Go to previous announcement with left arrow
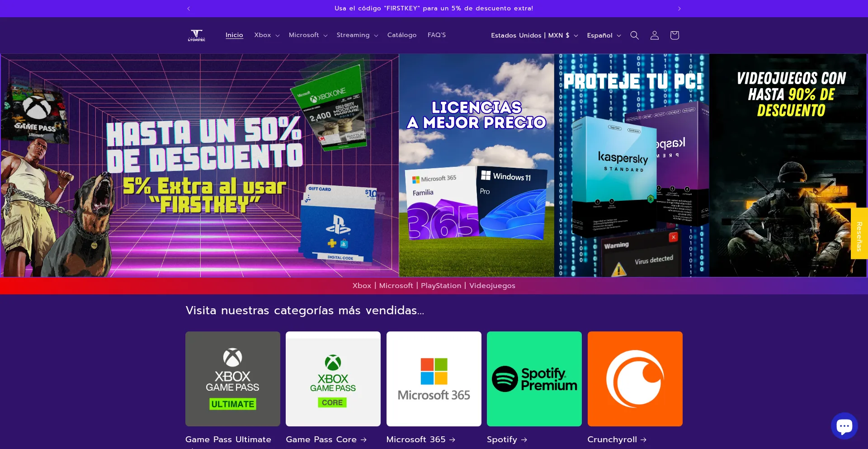The height and width of the screenshot is (449, 868). pyautogui.click(x=189, y=9)
